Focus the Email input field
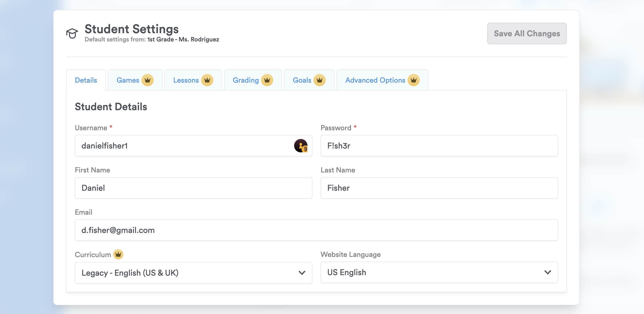Screen dimensions: 644x314 [316, 230]
